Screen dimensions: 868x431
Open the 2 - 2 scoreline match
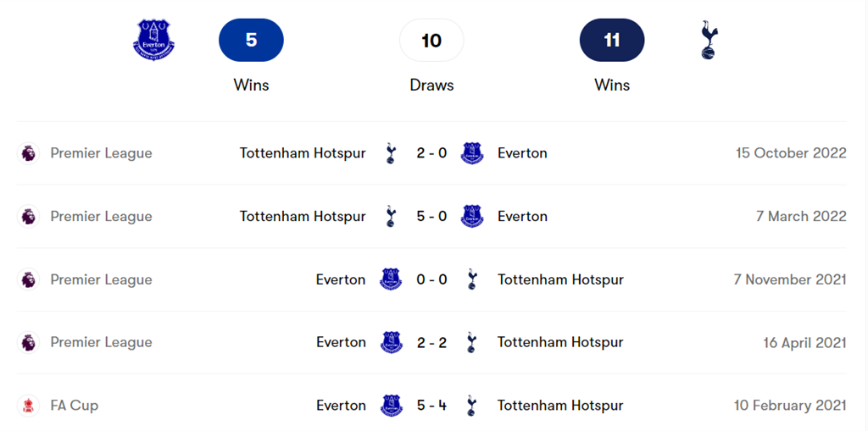point(431,342)
